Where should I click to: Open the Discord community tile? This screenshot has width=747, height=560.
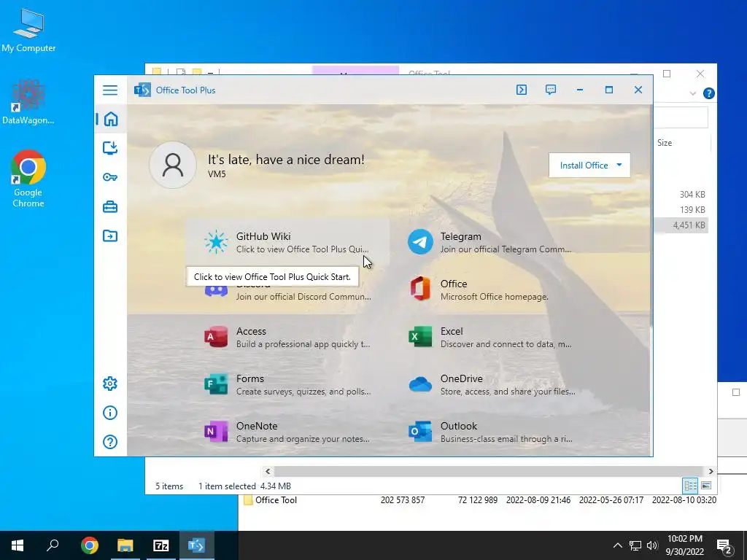point(287,289)
